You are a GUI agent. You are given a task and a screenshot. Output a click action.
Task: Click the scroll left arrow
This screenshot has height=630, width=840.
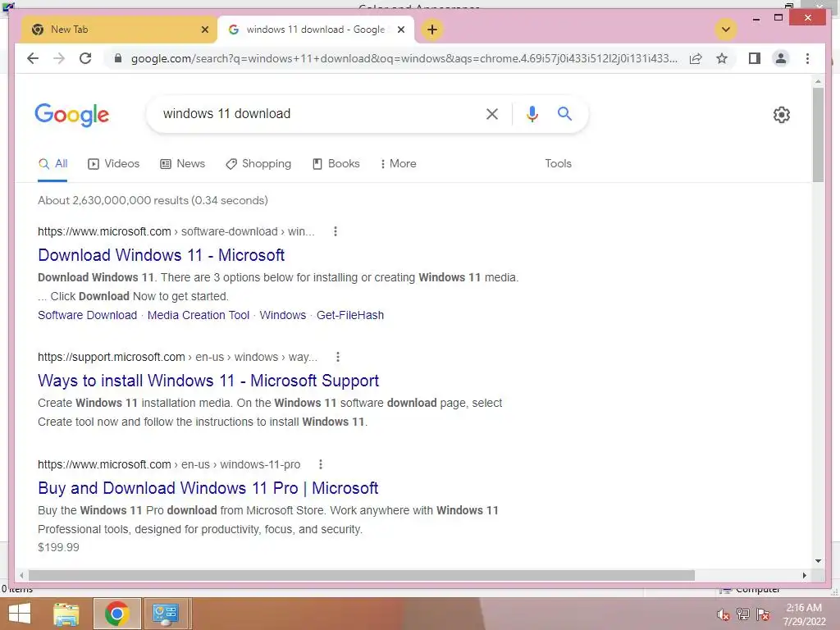coord(21,575)
